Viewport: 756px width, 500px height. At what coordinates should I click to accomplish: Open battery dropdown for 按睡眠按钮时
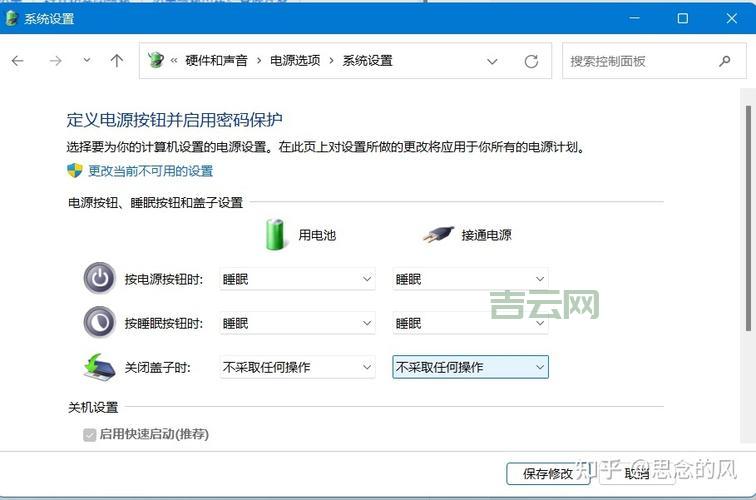coord(297,323)
